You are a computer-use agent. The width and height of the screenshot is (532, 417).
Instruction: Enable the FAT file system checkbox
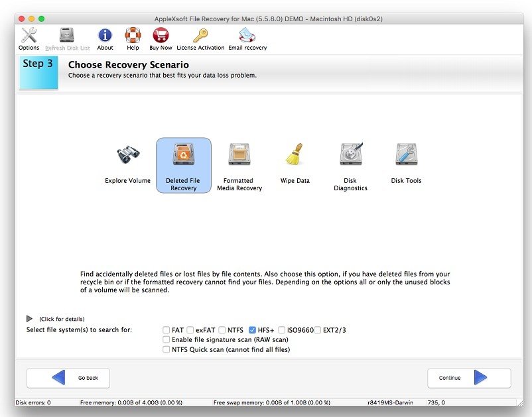coord(166,330)
